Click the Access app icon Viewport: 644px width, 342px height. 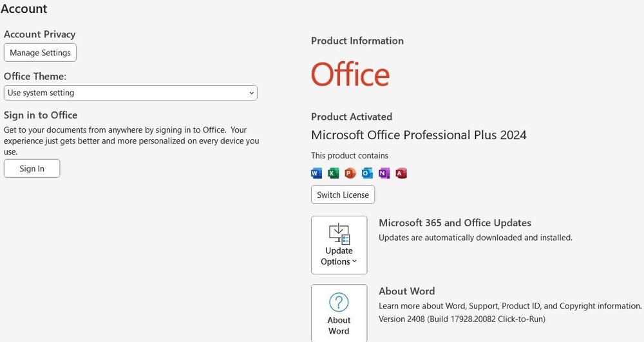point(401,173)
